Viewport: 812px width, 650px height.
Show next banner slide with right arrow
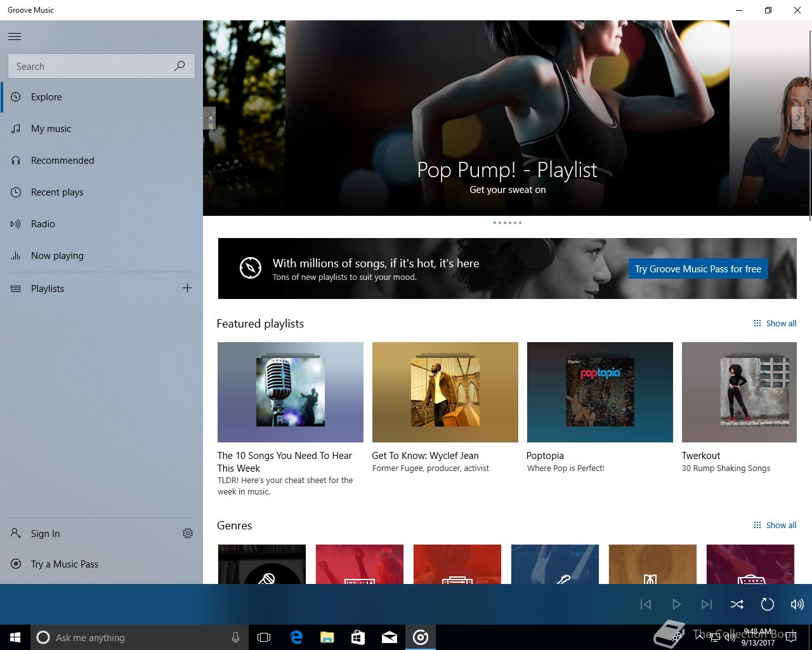click(x=798, y=118)
